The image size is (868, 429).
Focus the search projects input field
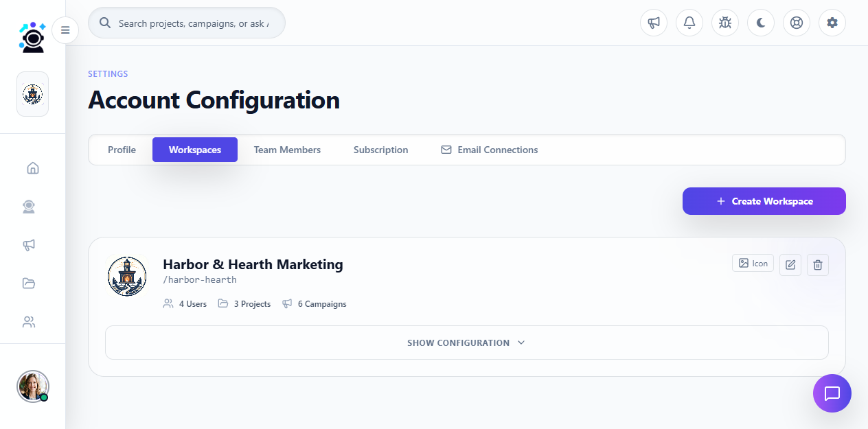tap(187, 23)
